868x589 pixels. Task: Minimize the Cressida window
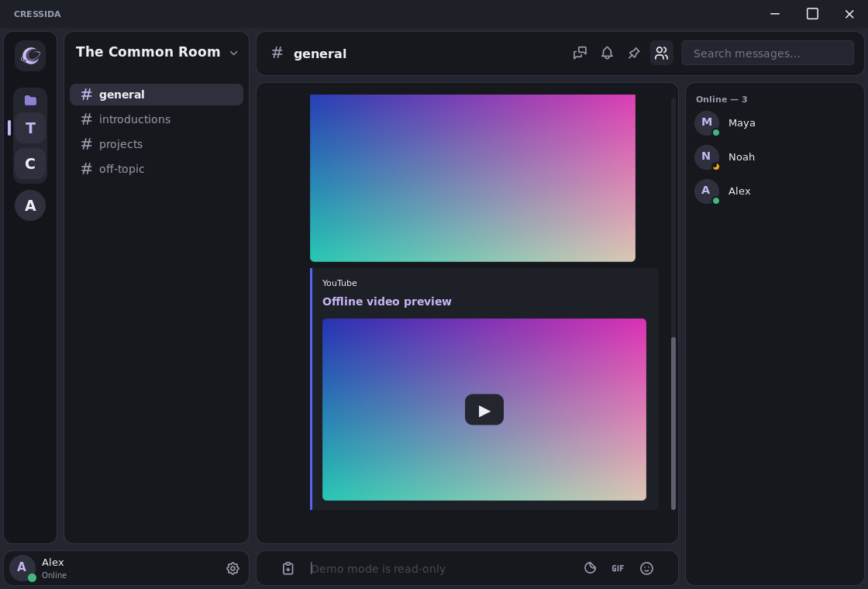[x=775, y=14]
